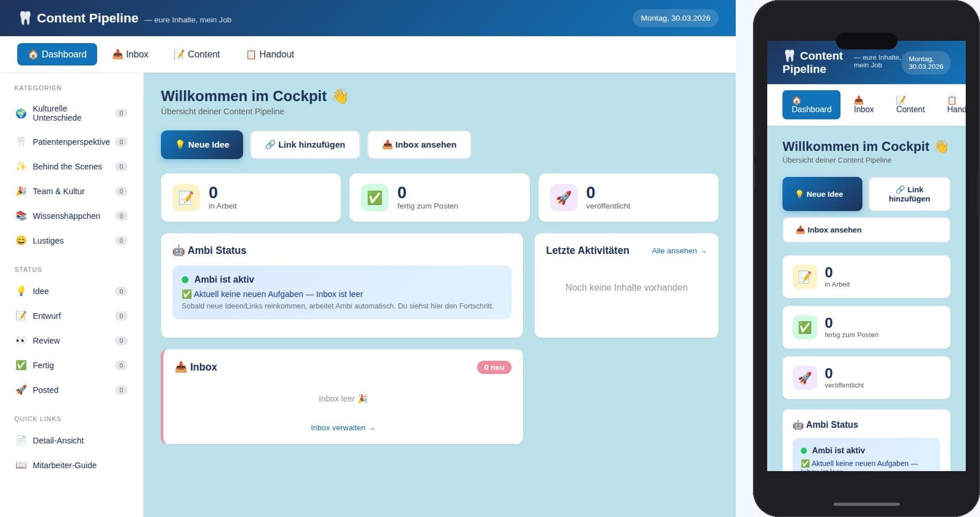Click the '0 neu' badge in Inbox card
980x517 pixels.
494,367
